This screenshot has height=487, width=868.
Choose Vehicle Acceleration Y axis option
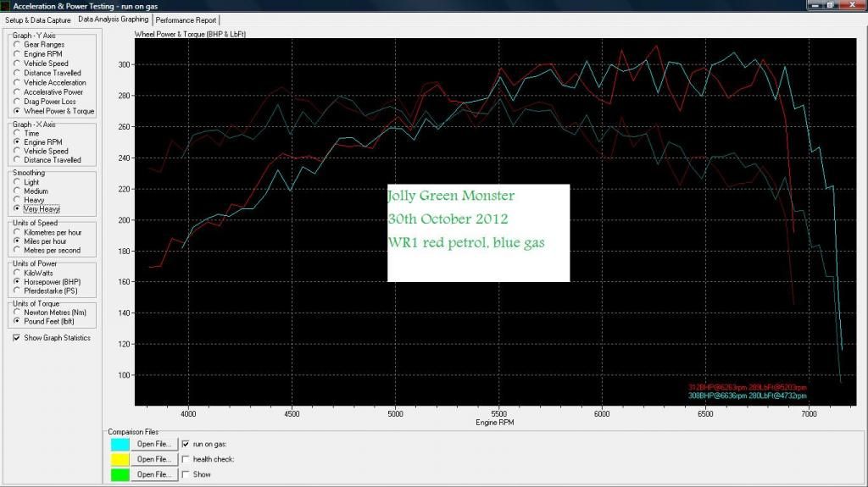click(17, 83)
